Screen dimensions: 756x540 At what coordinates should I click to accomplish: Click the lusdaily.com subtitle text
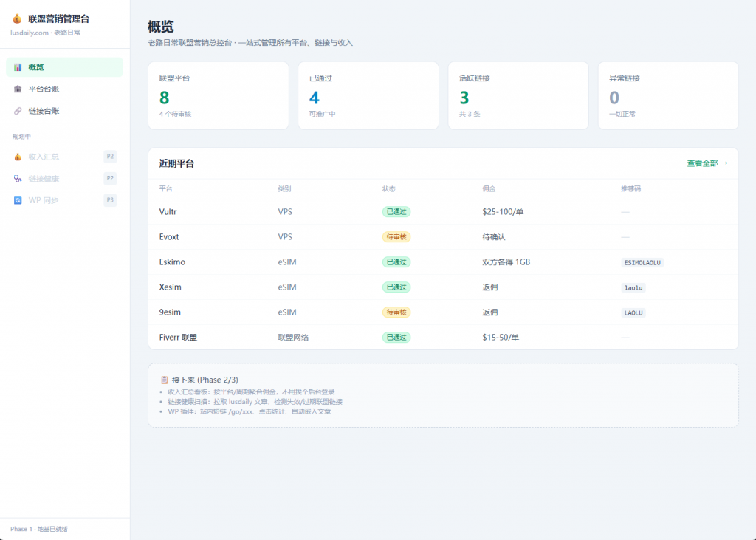pyautogui.click(x=45, y=33)
